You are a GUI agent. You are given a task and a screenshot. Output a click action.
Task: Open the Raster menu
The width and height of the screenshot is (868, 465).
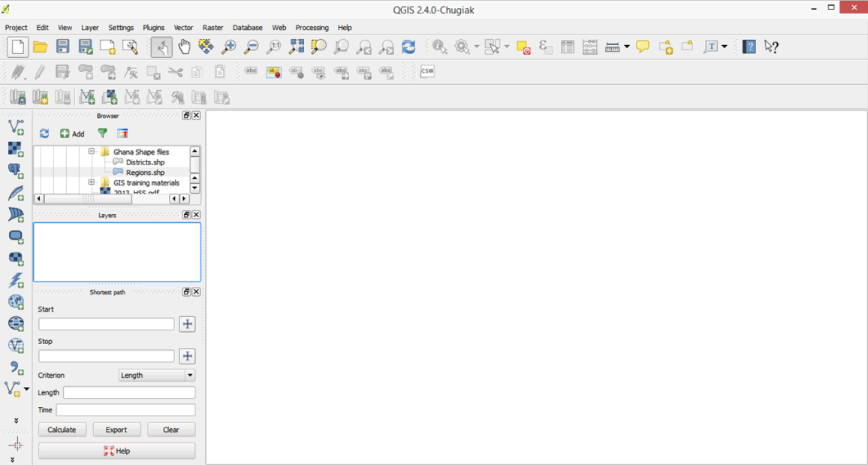coord(212,27)
